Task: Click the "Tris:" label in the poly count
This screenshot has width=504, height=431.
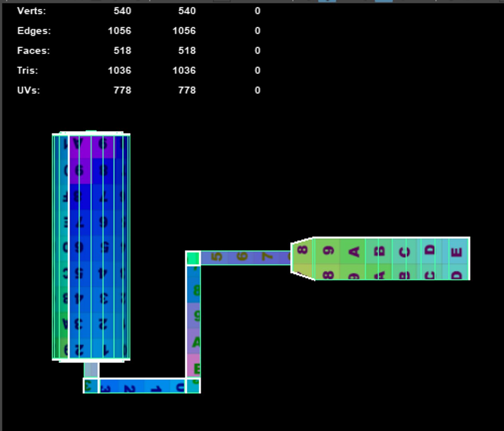Action: (x=28, y=71)
